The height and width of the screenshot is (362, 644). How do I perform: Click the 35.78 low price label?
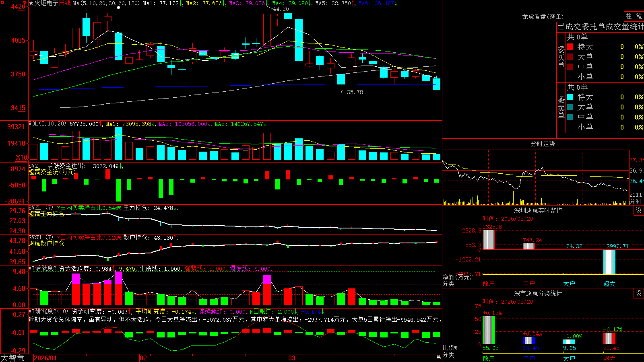point(355,92)
